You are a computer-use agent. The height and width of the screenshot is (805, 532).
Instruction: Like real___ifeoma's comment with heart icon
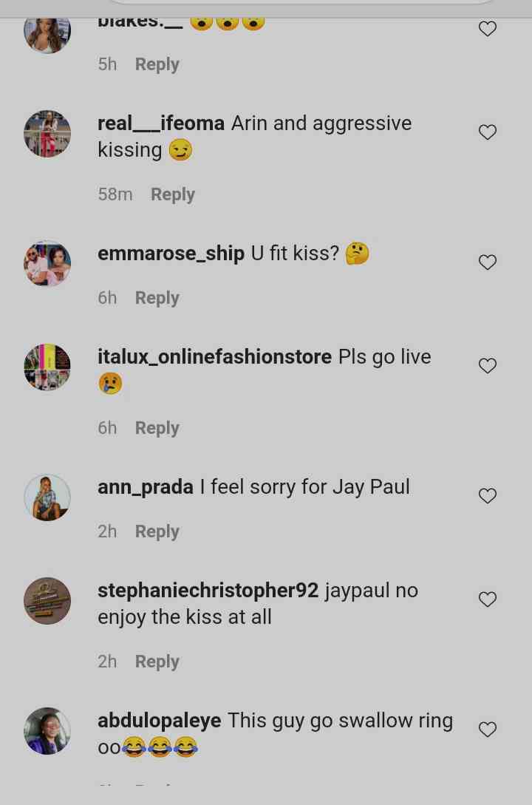pyautogui.click(x=488, y=132)
